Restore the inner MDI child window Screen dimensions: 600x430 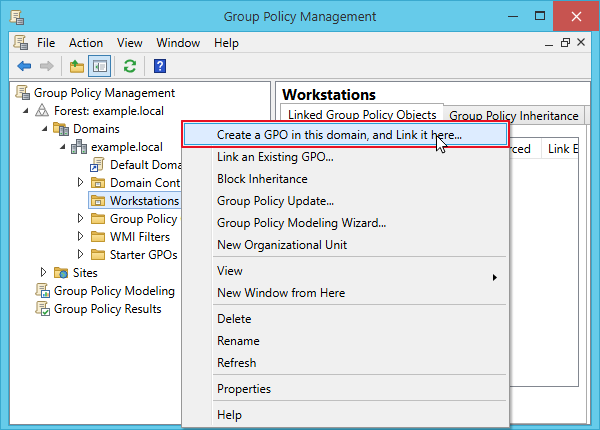pos(565,42)
